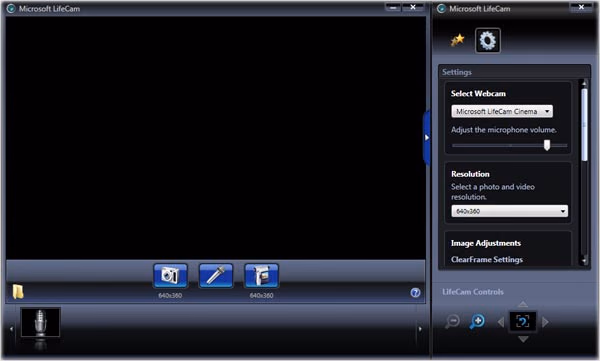Open the effects tab with the stars icon
600x361 pixels.
457,40
